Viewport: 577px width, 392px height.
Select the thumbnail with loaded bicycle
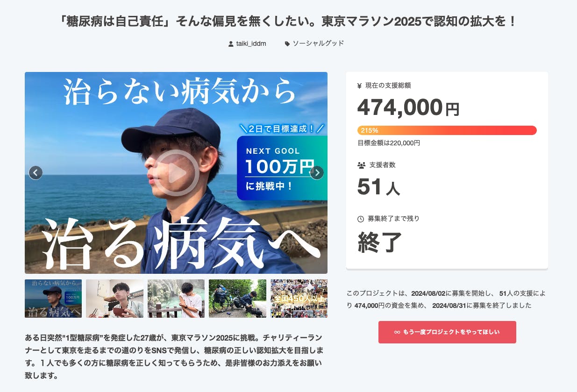coord(237,299)
